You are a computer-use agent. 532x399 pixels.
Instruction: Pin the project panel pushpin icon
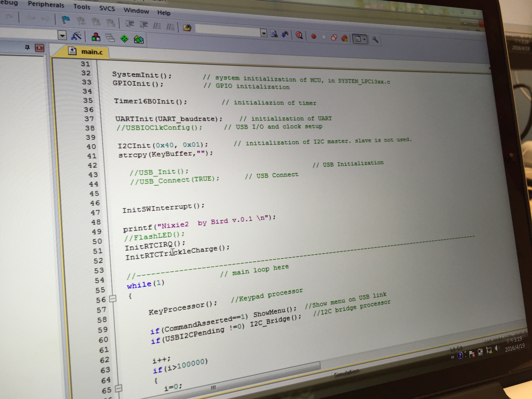[x=27, y=47]
